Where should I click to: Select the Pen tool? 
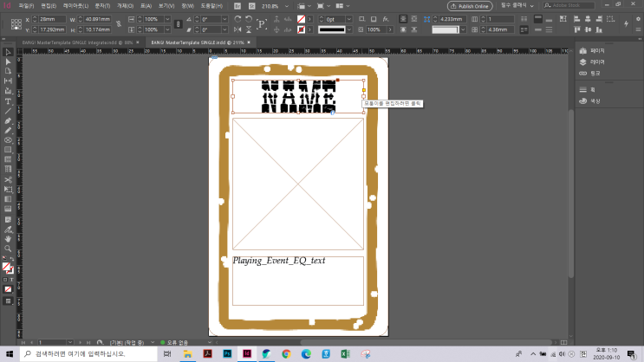8,120
